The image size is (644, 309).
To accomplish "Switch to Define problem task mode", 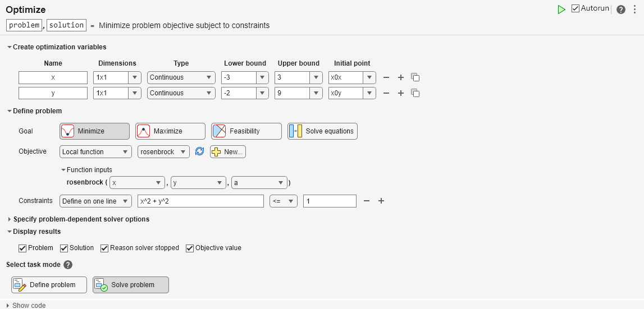I will click(49, 285).
